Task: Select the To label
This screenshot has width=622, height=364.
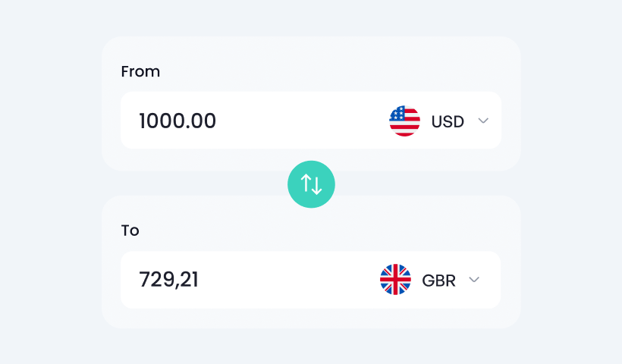Action: click(130, 231)
